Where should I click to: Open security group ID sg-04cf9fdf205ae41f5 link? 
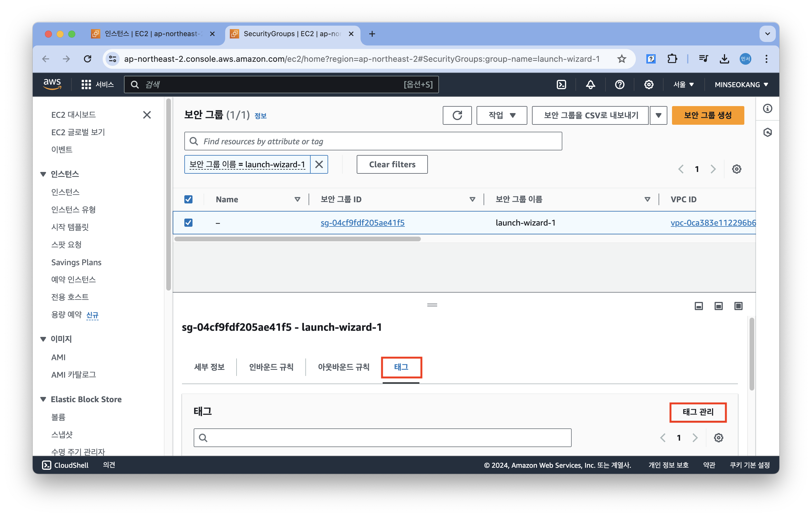[x=362, y=223]
